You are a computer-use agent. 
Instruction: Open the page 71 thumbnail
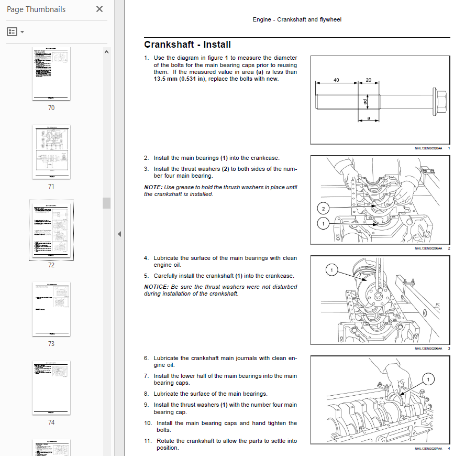(x=51, y=151)
